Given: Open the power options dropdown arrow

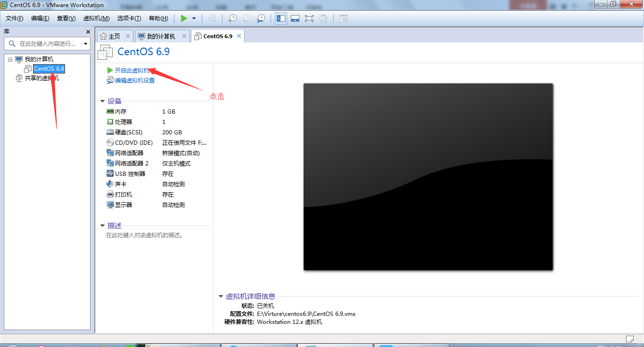Looking at the screenshot, I should pos(194,18).
